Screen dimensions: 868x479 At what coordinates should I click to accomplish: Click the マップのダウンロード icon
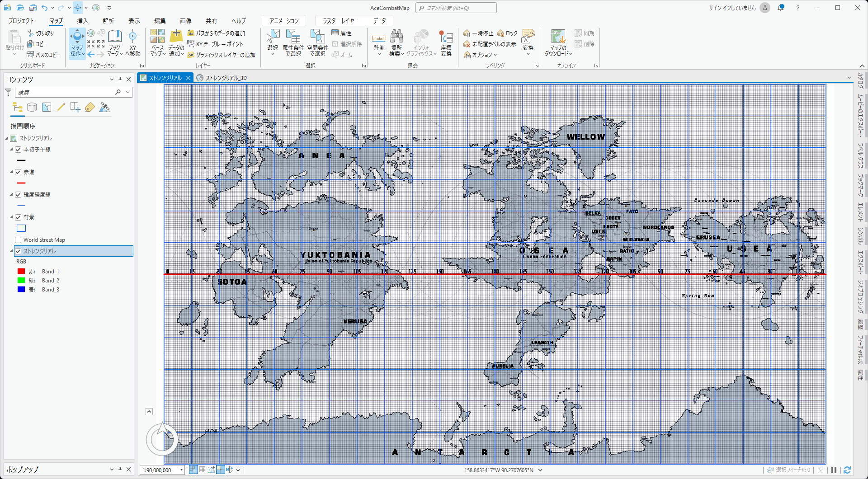coord(558,36)
